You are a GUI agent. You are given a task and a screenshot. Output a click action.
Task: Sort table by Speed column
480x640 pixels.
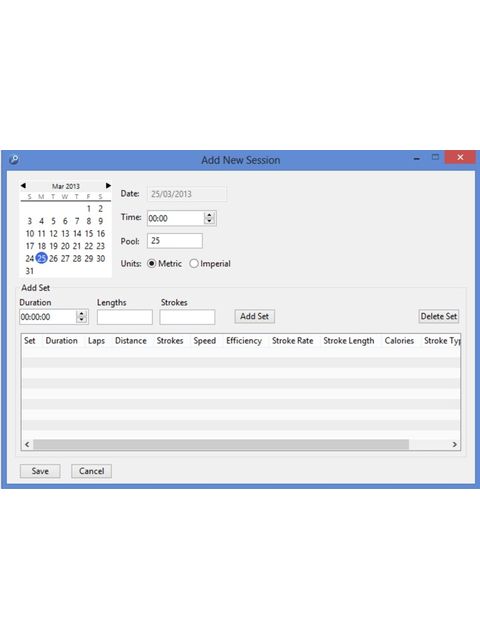204,341
